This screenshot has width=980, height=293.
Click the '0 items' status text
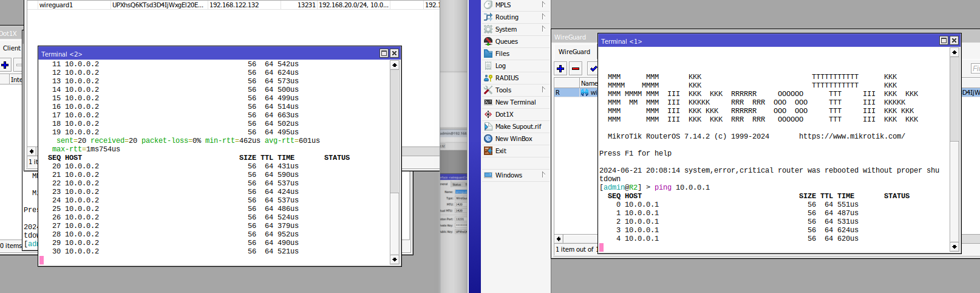point(11,246)
